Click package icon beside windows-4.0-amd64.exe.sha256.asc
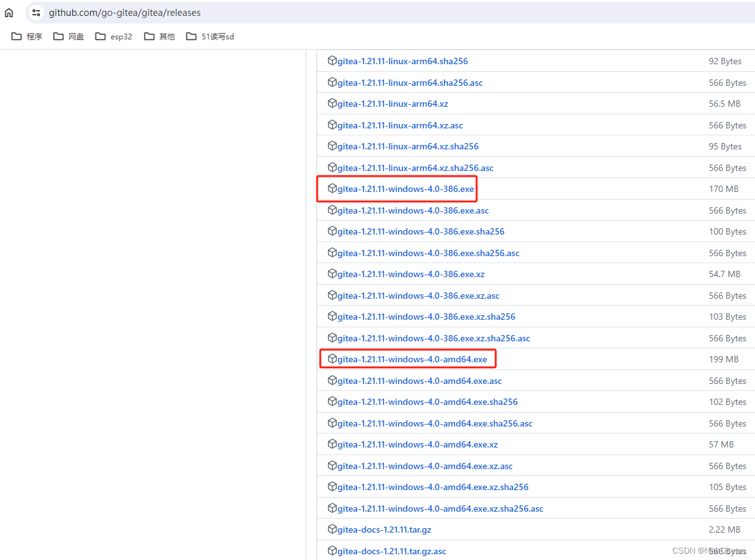This screenshot has width=755, height=560. pos(332,423)
